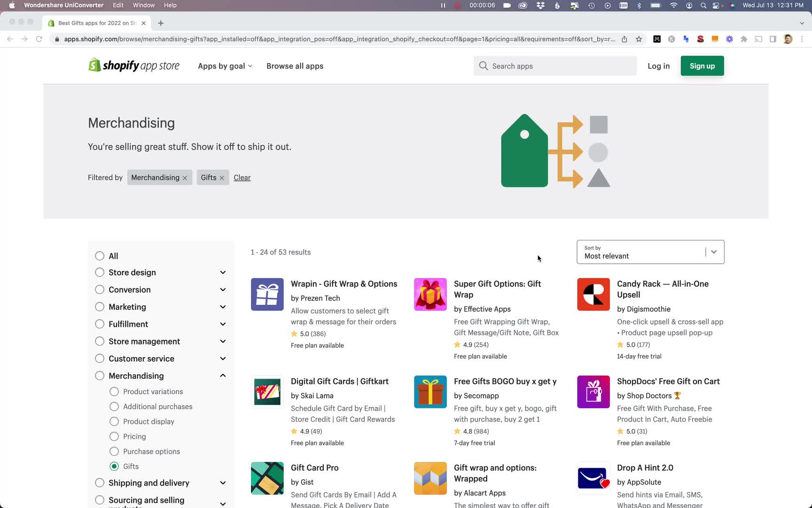Open Wrapin - Gift Wrap & Options title
This screenshot has width=812, height=508.
344,284
